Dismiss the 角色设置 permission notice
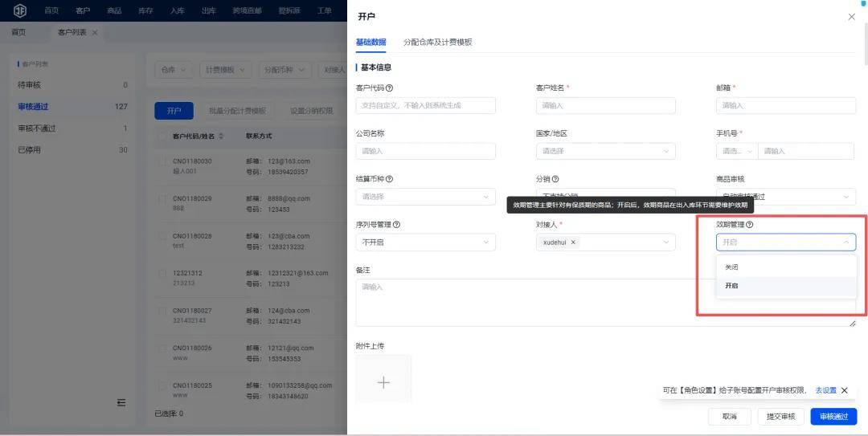 tap(844, 390)
